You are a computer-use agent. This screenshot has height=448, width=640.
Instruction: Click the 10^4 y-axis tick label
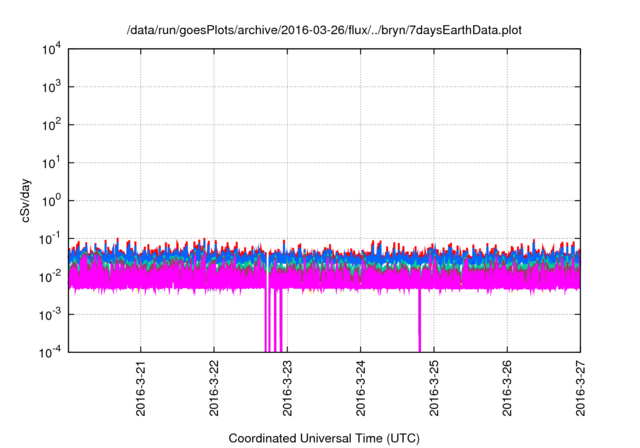pos(51,50)
